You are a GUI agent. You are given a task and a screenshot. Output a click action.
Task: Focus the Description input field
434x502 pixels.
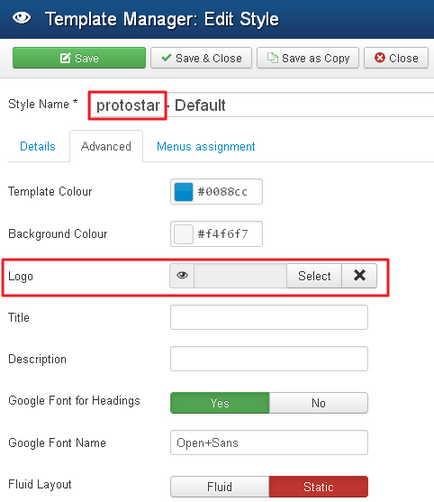pyautogui.click(x=269, y=359)
